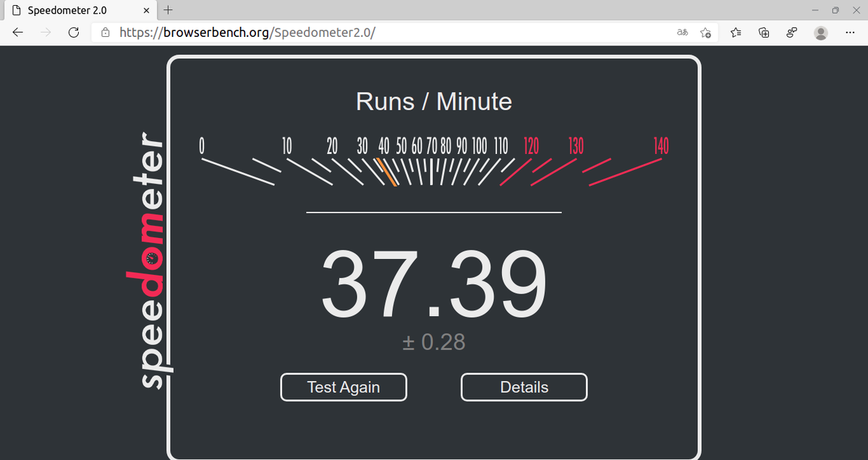
Task: Open a new browser tab
Action: coord(168,10)
